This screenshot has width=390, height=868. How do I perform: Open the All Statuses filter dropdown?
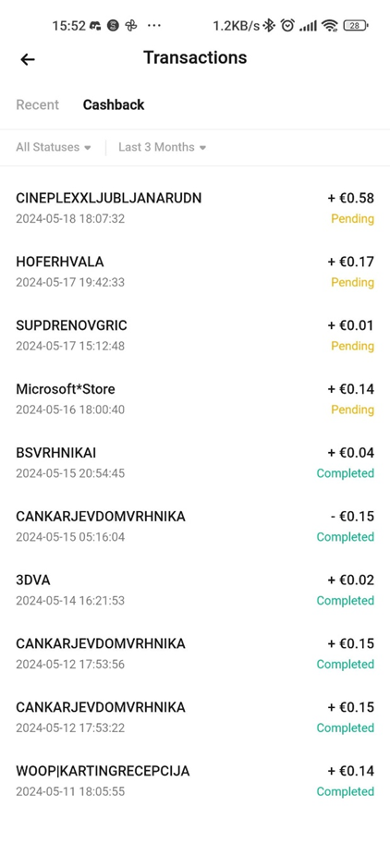pyautogui.click(x=53, y=147)
